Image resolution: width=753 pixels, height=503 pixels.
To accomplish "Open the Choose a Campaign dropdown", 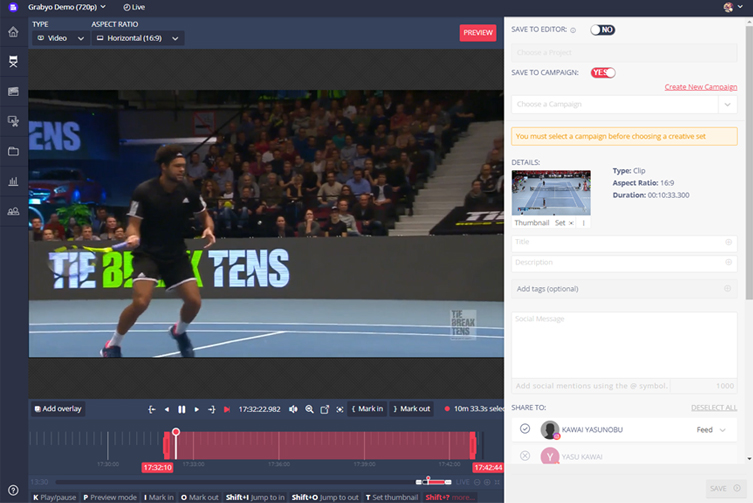I will click(x=624, y=104).
